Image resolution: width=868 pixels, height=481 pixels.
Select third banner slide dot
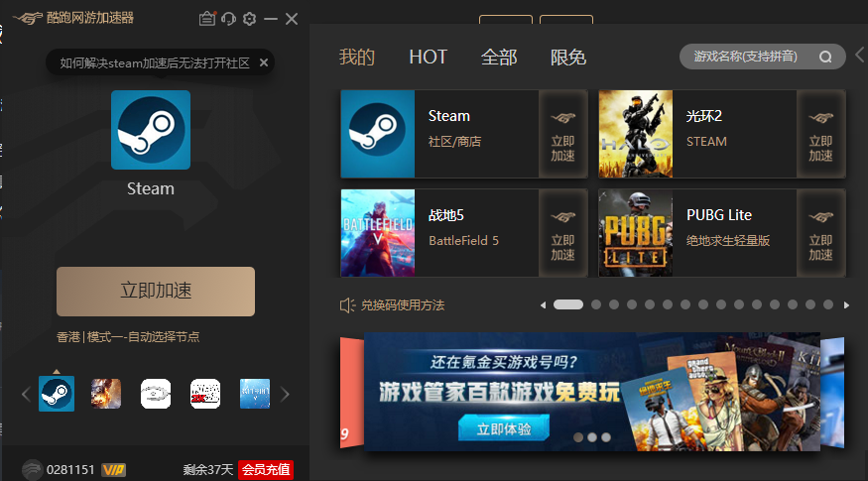point(606,437)
